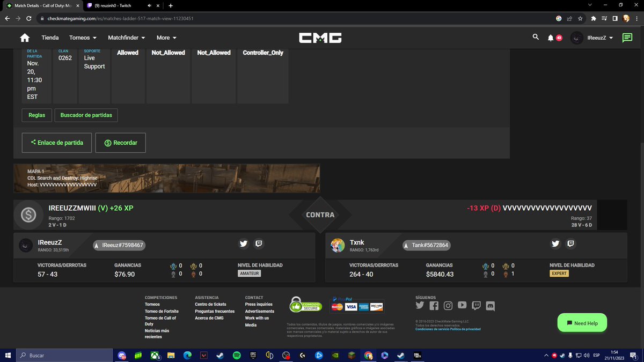Viewport: 644px width, 362px height.
Task: Click the Google icon in address bar
Action: pyautogui.click(x=559, y=18)
